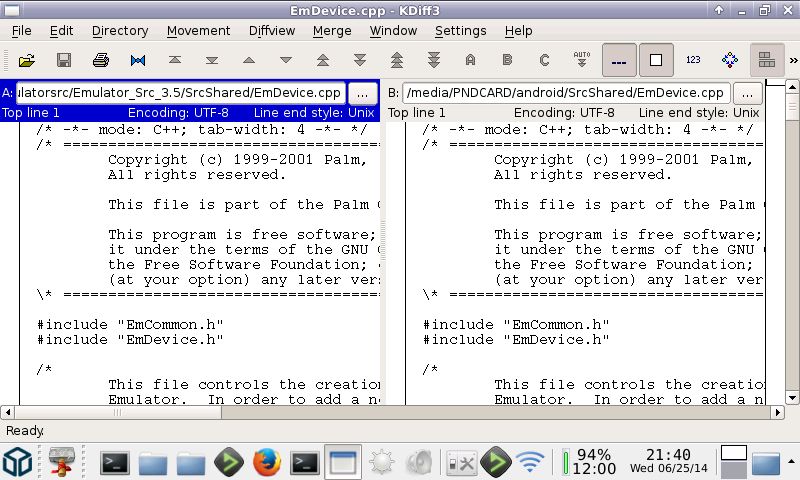Select lines from A toolbar button
Image resolution: width=800 pixels, height=480 pixels.
click(471, 60)
